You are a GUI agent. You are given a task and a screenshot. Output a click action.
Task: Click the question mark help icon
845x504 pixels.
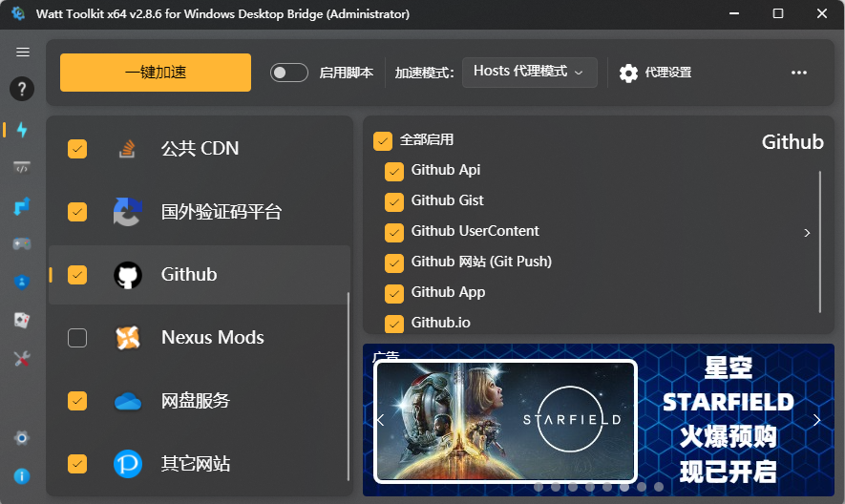coord(22,90)
